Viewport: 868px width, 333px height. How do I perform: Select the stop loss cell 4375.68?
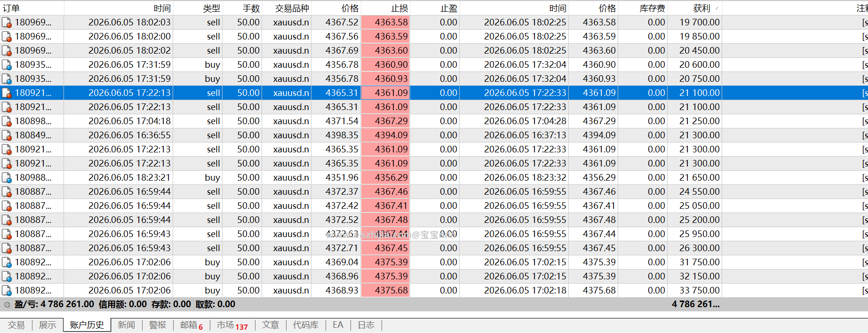pos(385,291)
